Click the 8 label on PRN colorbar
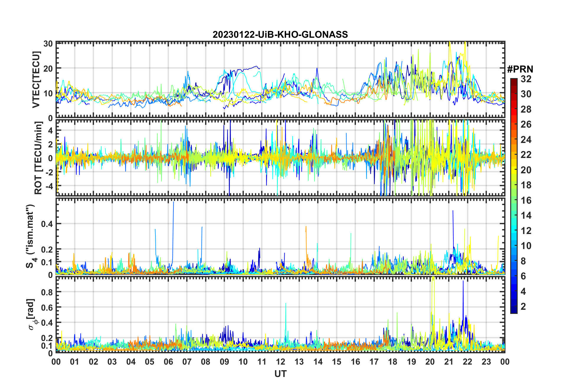Viewport: 561px width, 392px height. [523, 261]
